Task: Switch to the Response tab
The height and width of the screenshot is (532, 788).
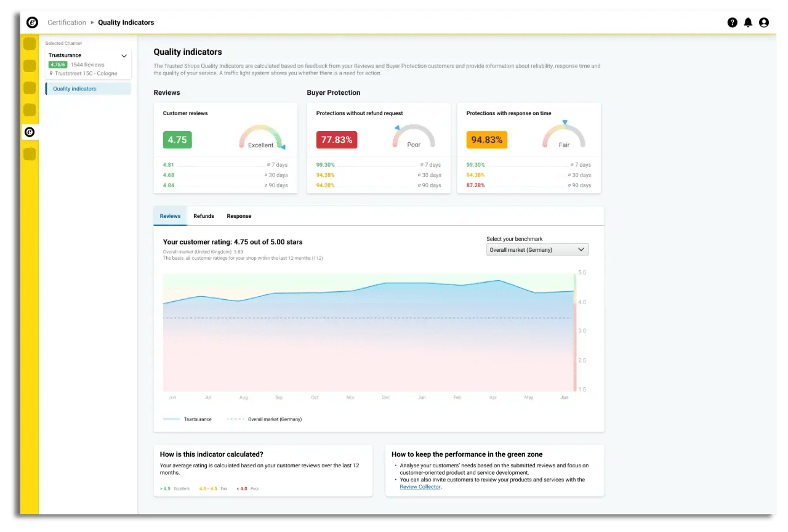Action: [239, 216]
